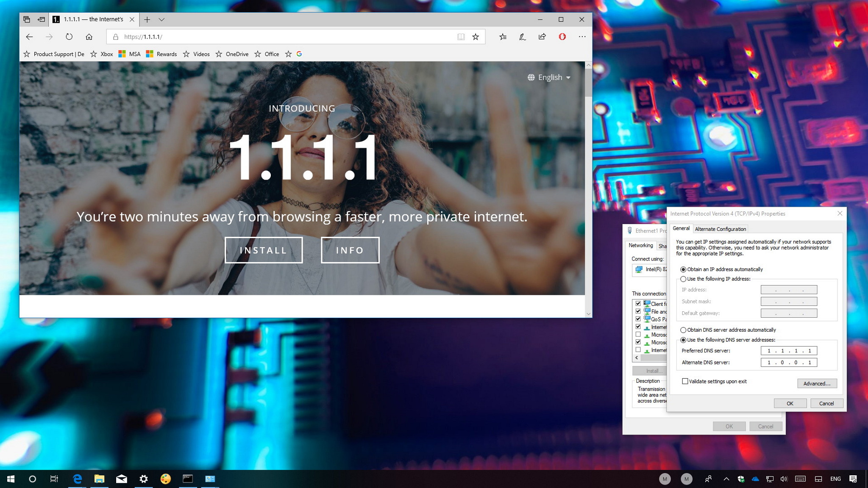Open Product Support favorite
The image size is (868, 488).
pyautogui.click(x=54, y=54)
